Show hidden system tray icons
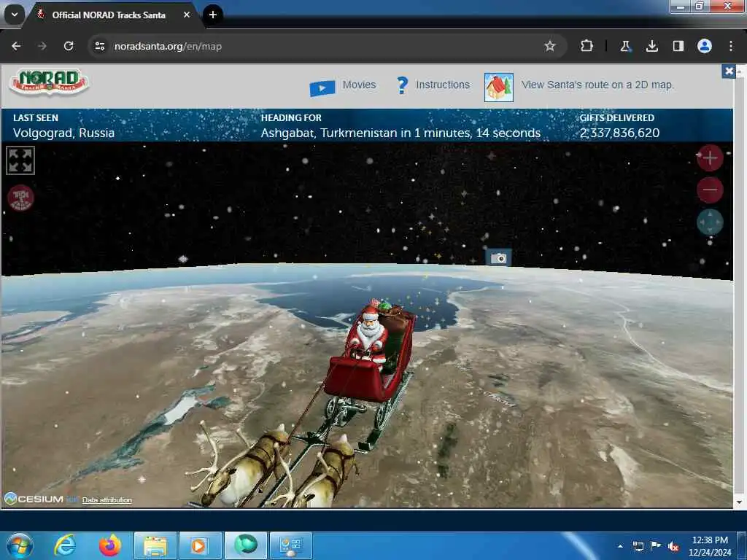 pyautogui.click(x=620, y=546)
